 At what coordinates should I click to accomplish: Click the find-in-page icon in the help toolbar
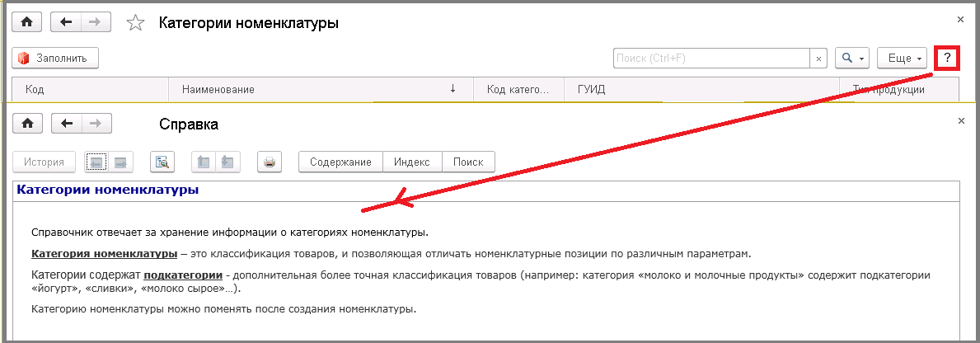[162, 162]
